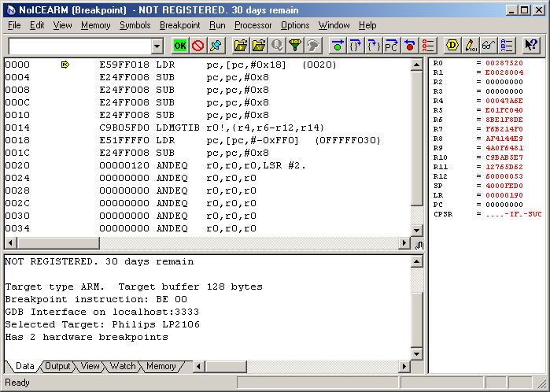Click the pencil edit memory icon

471,46
